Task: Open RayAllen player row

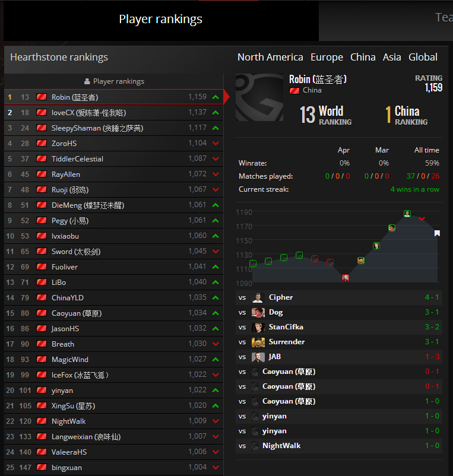Action: coord(114,174)
